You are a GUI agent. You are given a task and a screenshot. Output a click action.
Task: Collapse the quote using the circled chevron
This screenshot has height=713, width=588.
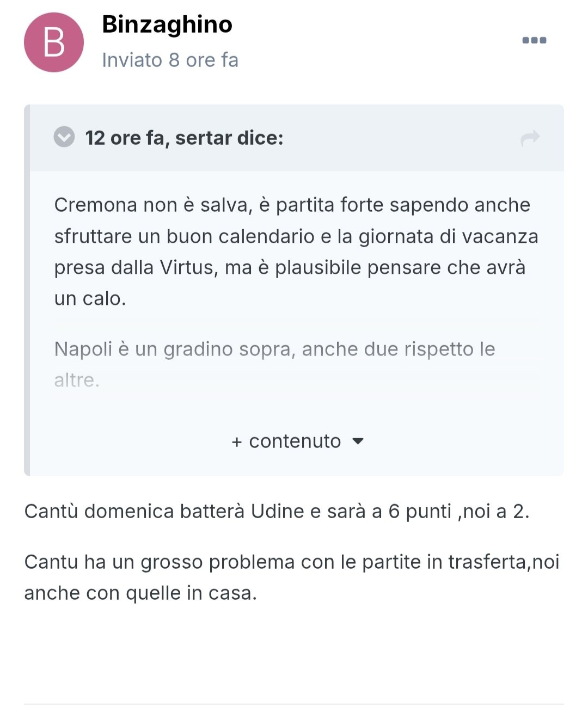click(64, 137)
